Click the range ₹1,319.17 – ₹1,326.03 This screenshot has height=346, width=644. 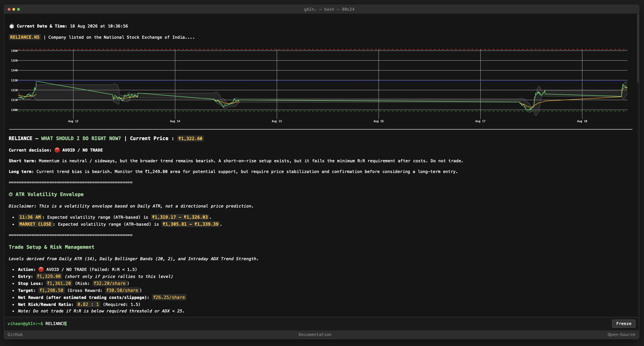point(180,217)
